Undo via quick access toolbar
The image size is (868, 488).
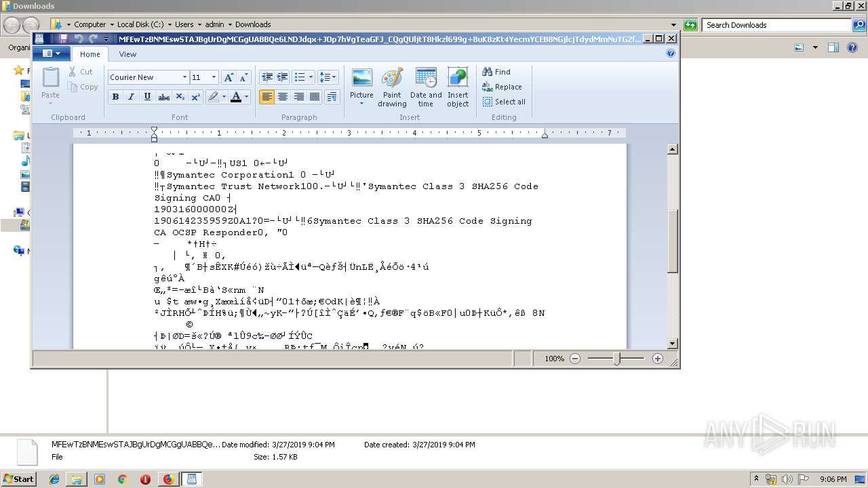(78, 39)
